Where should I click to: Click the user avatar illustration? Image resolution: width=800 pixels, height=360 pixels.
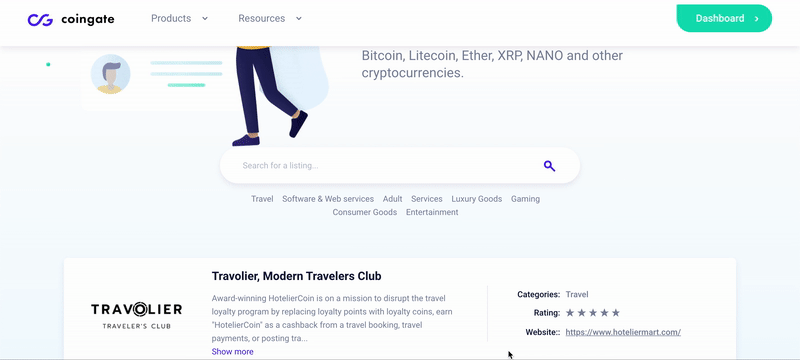110,74
